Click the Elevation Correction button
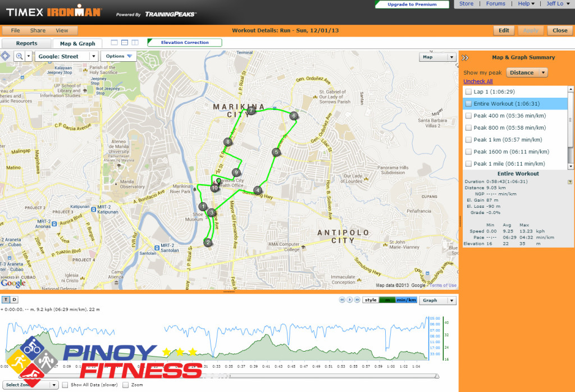This screenshot has width=575, height=392. 185,42
